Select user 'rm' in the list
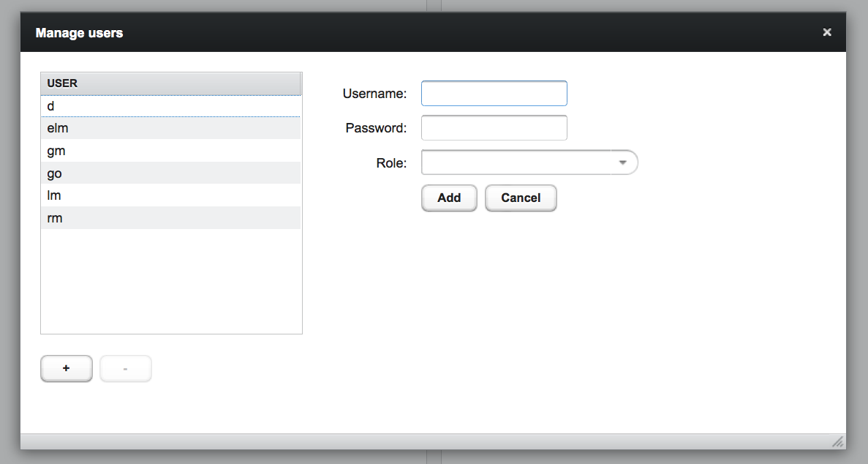Image resolution: width=868 pixels, height=464 pixels. click(170, 218)
